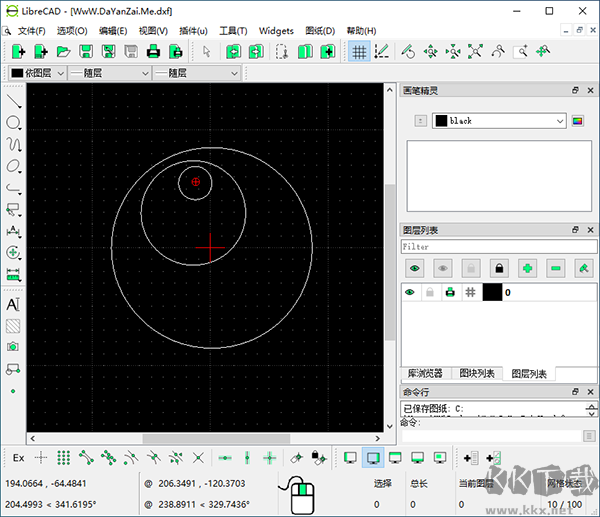Open the black pen color dropdown

(499, 121)
